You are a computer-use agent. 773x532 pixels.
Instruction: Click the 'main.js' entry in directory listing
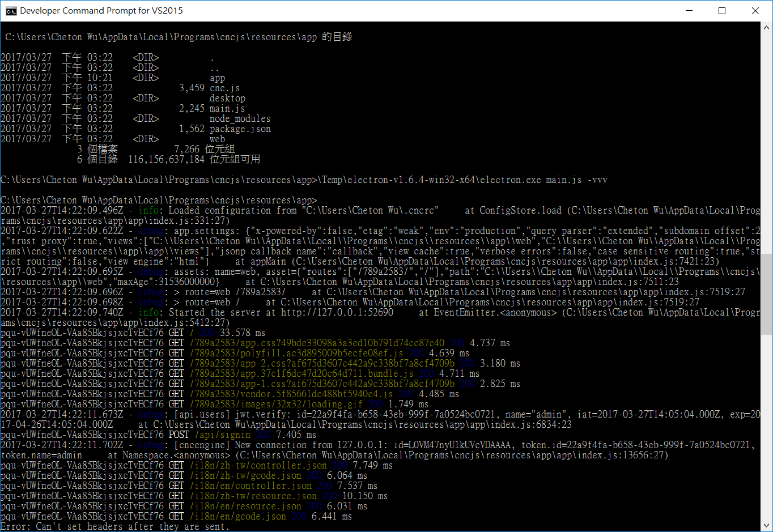227,108
